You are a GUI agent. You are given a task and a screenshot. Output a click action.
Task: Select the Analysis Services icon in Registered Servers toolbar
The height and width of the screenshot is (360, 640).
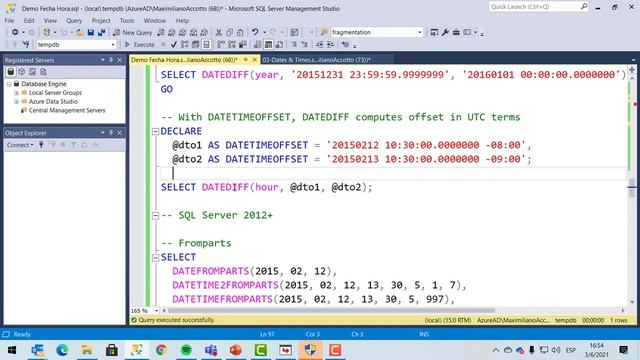coord(22,72)
